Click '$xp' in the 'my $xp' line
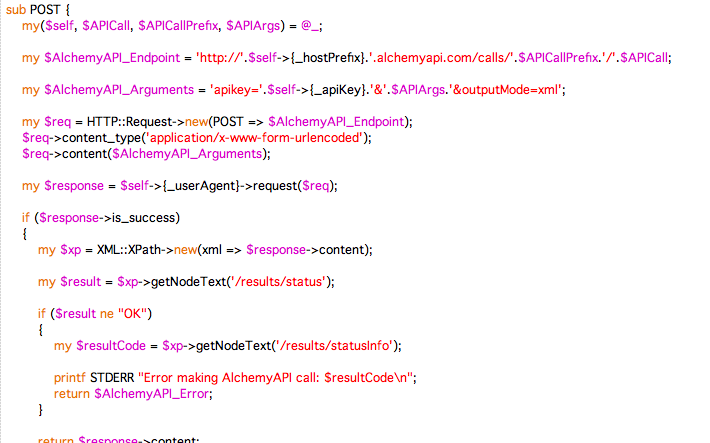The image size is (710, 443). point(71,250)
